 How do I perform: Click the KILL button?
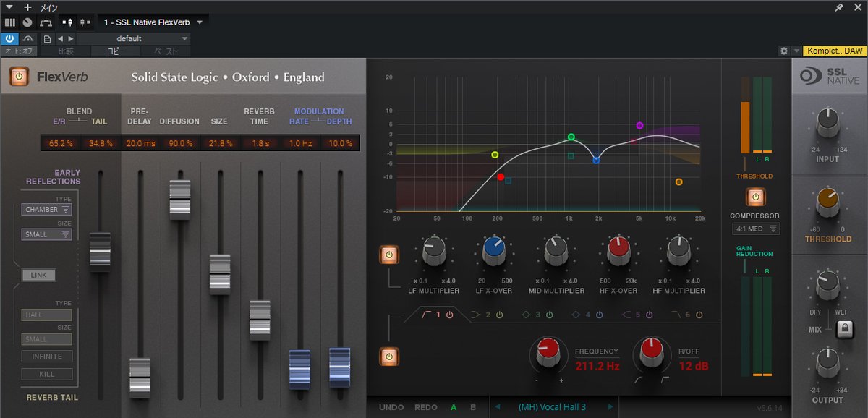(x=47, y=374)
